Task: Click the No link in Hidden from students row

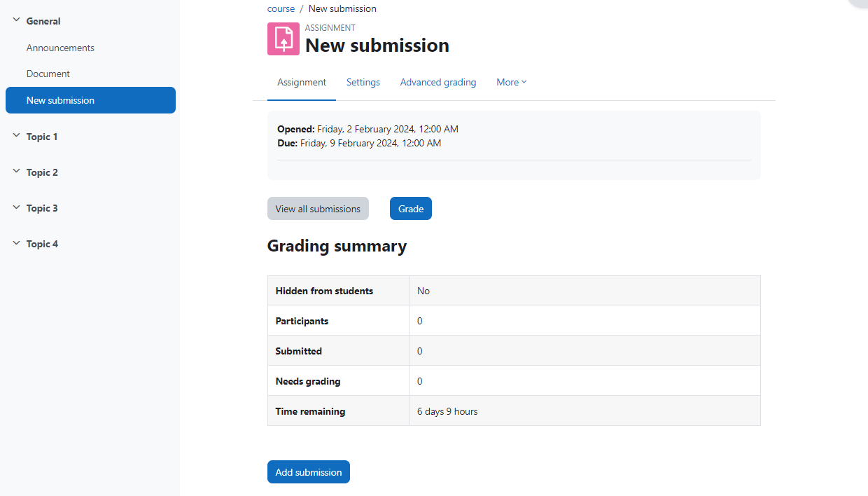Action: click(x=423, y=290)
